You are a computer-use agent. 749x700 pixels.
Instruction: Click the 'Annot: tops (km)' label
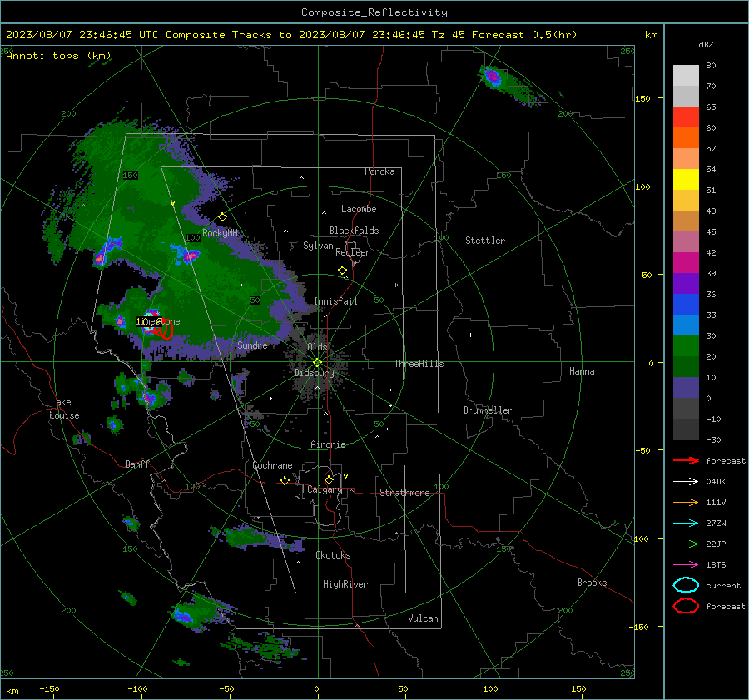tap(58, 56)
